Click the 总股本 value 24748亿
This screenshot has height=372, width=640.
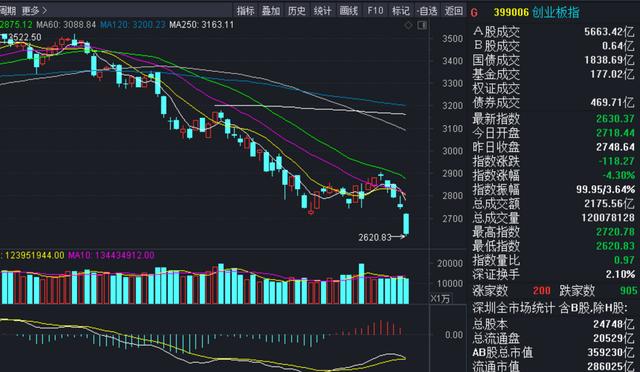pyautogui.click(x=614, y=324)
